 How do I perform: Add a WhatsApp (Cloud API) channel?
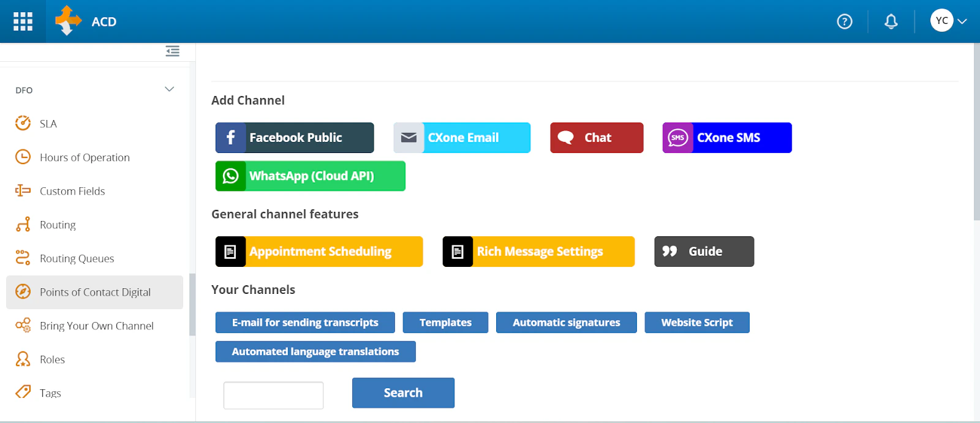311,176
